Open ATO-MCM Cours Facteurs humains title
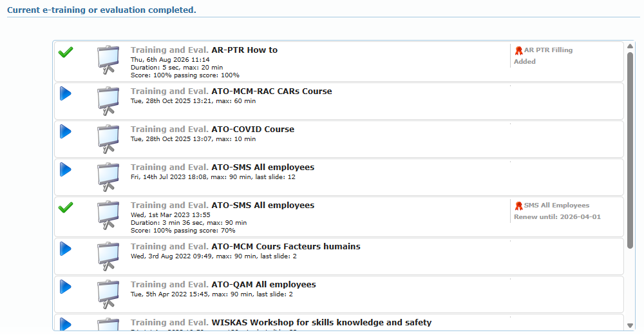 pos(286,246)
